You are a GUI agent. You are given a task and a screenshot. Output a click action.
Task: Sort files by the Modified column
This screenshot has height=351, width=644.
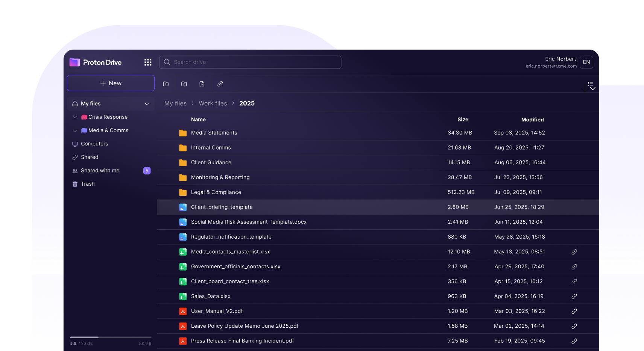point(532,120)
